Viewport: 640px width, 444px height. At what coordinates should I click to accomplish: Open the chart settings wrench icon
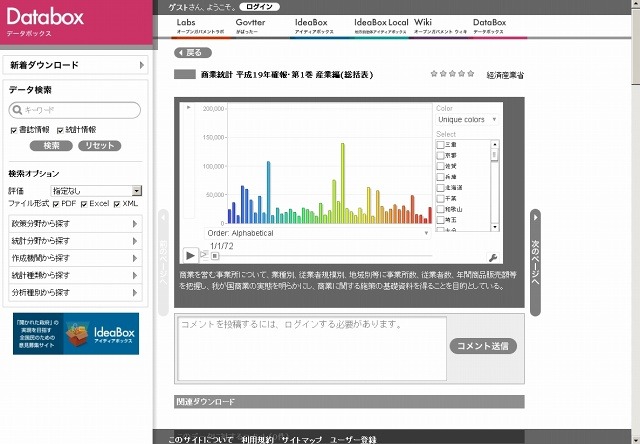click(x=493, y=258)
